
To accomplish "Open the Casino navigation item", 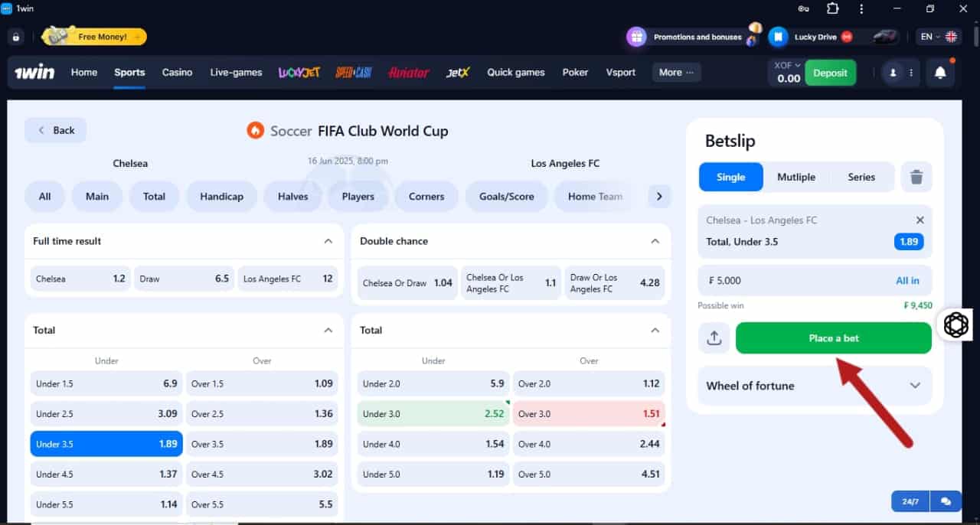I will 177,73.
